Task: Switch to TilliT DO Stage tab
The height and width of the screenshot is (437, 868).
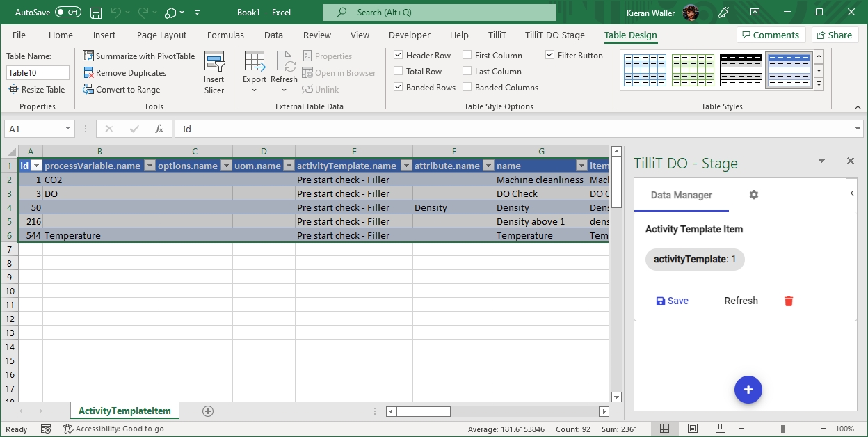Action: tap(554, 35)
